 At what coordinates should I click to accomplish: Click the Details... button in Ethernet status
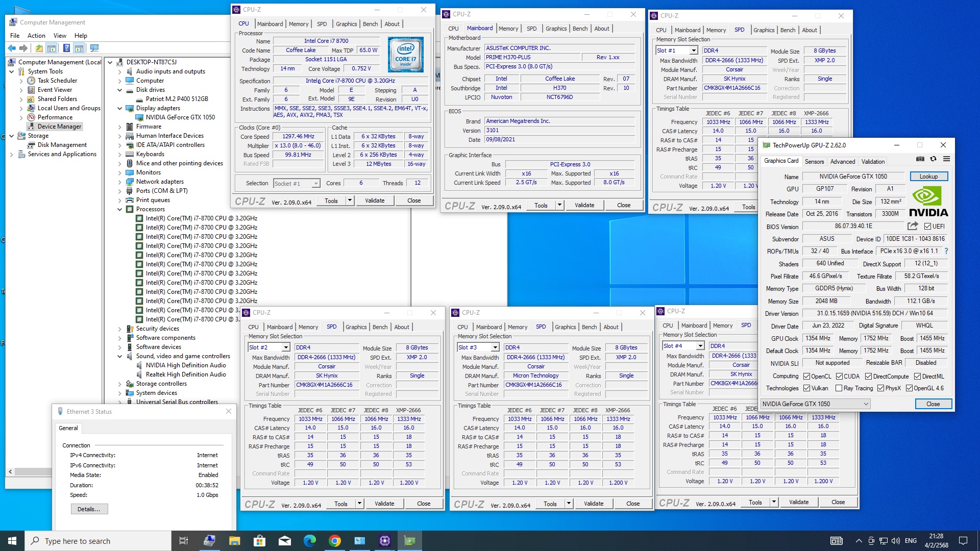[89, 509]
